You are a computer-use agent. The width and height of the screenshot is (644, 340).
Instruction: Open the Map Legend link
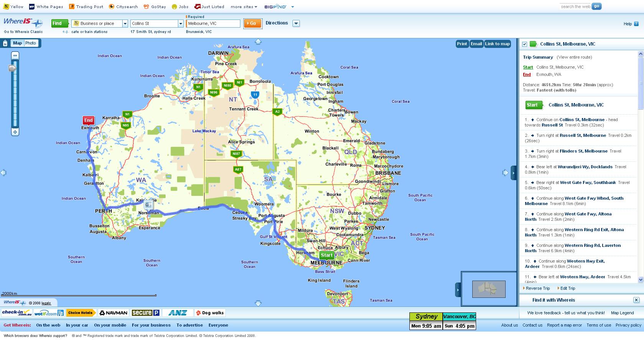(x=623, y=313)
